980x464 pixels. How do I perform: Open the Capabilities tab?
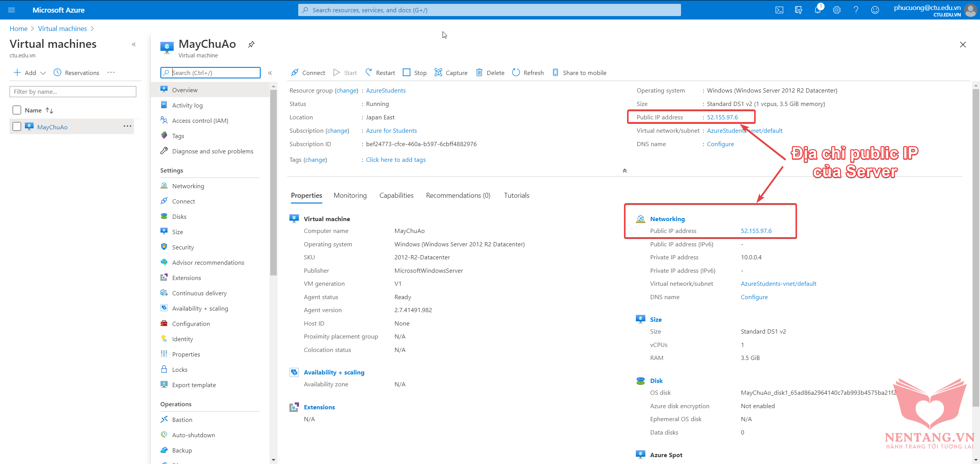[396, 195]
